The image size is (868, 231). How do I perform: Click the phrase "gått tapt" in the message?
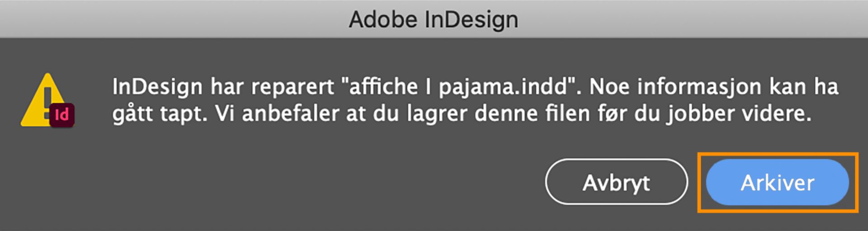pos(159,114)
